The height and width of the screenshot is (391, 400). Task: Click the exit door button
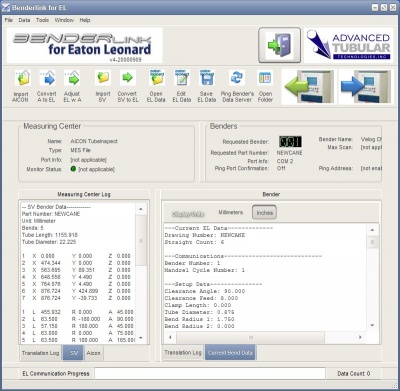tap(279, 45)
